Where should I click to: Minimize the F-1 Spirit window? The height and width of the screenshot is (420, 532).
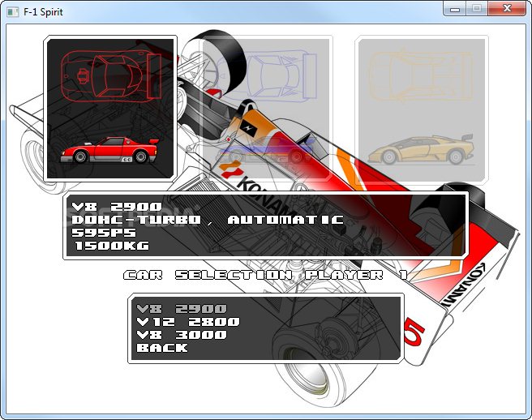point(455,8)
